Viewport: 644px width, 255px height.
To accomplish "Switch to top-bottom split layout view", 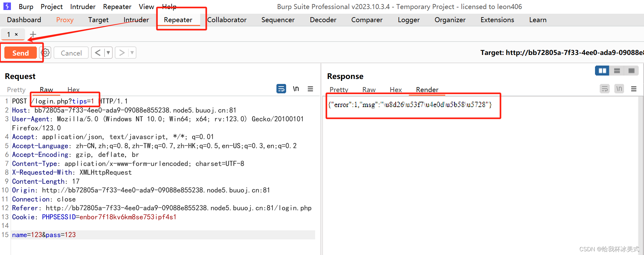I will (617, 71).
